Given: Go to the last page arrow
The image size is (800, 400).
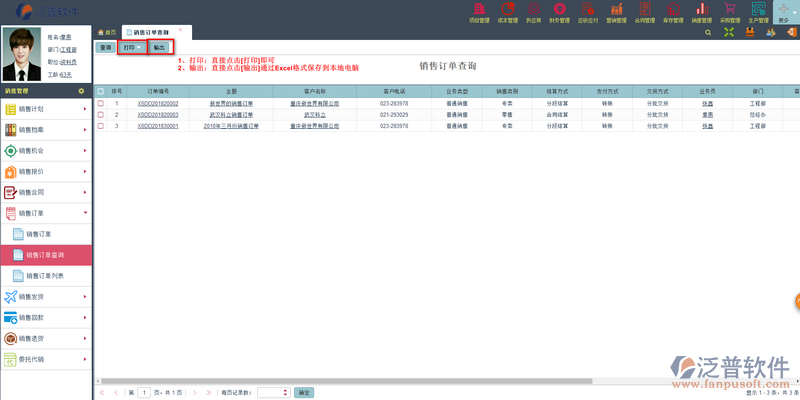Looking at the screenshot, I should pos(209,392).
